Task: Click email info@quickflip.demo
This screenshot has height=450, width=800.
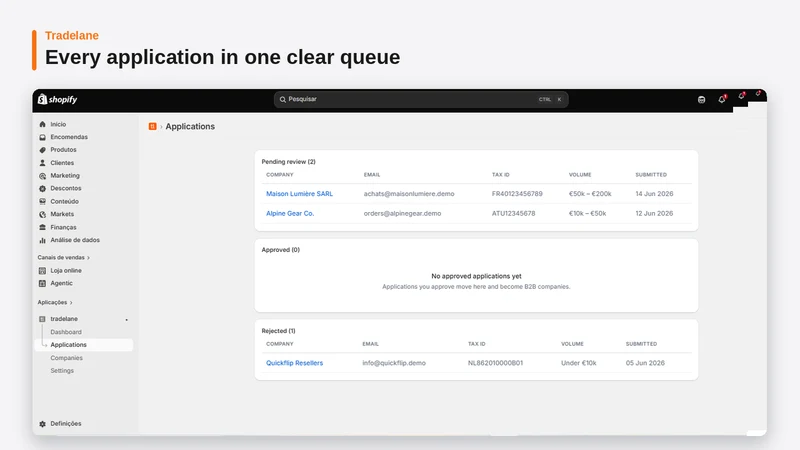Action: point(394,363)
